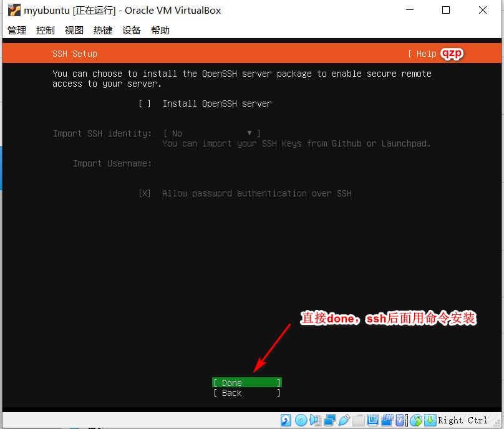Click the optical disc status icon

(x=301, y=420)
